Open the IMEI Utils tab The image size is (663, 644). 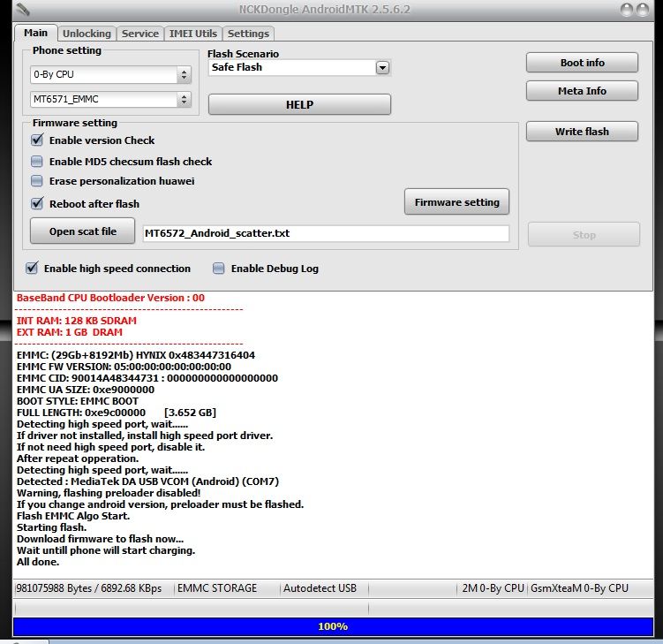coord(193,34)
